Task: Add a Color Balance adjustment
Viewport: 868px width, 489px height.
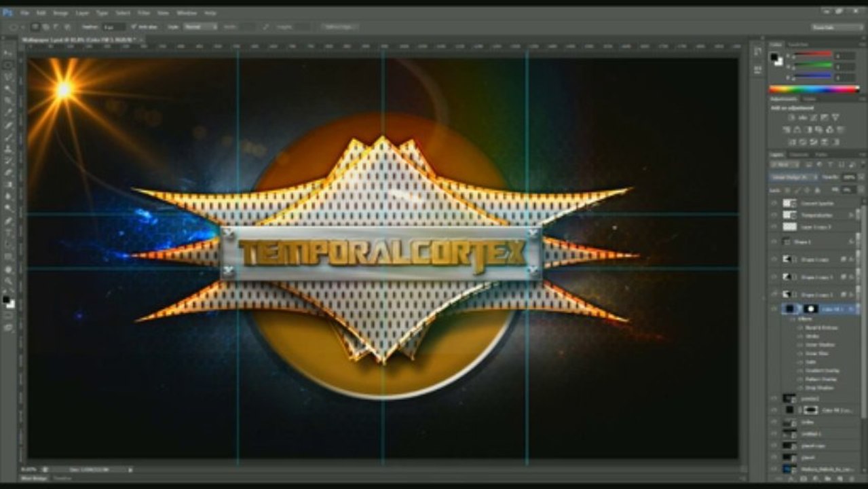Action: (797, 130)
